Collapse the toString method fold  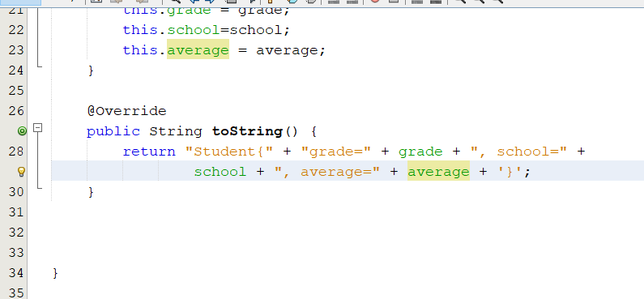(37, 128)
